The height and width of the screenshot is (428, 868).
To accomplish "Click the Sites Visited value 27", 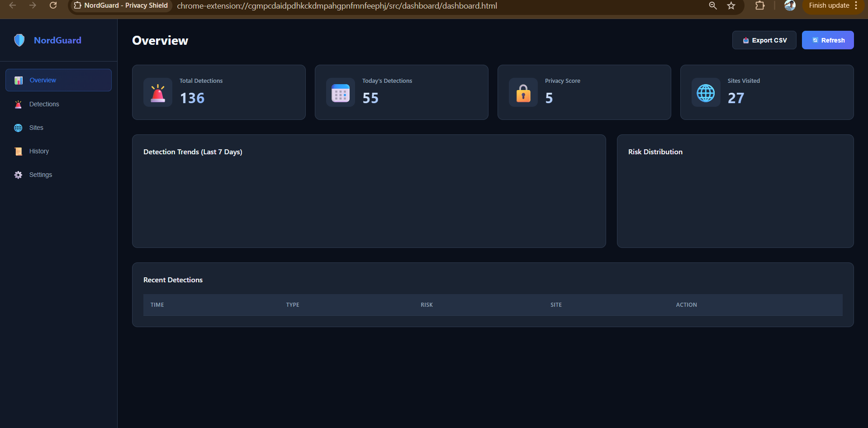I will point(736,98).
